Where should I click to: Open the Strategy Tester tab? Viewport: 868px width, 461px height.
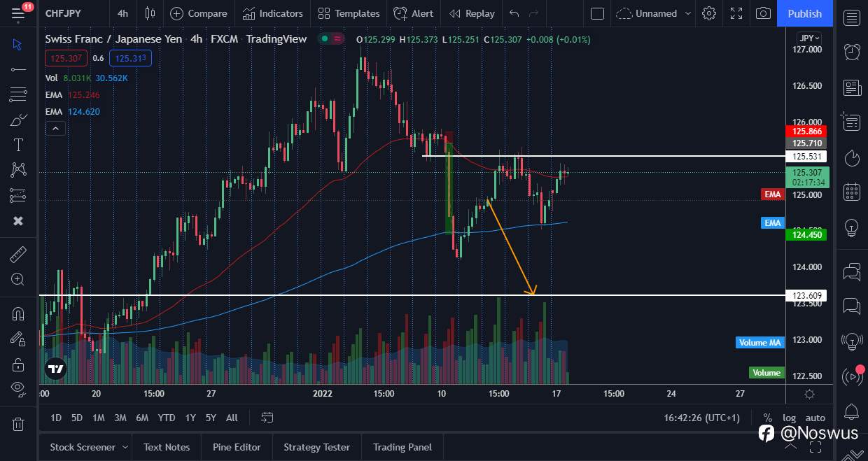316,447
